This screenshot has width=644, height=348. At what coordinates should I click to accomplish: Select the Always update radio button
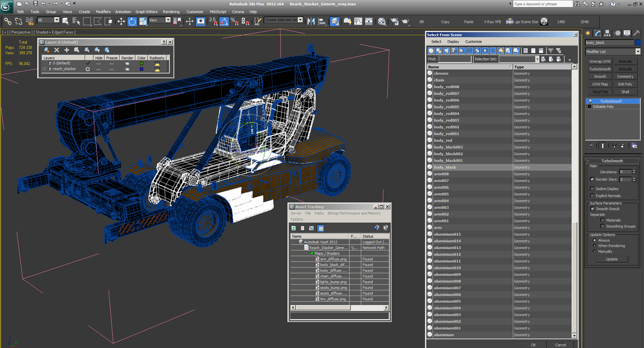coord(594,240)
